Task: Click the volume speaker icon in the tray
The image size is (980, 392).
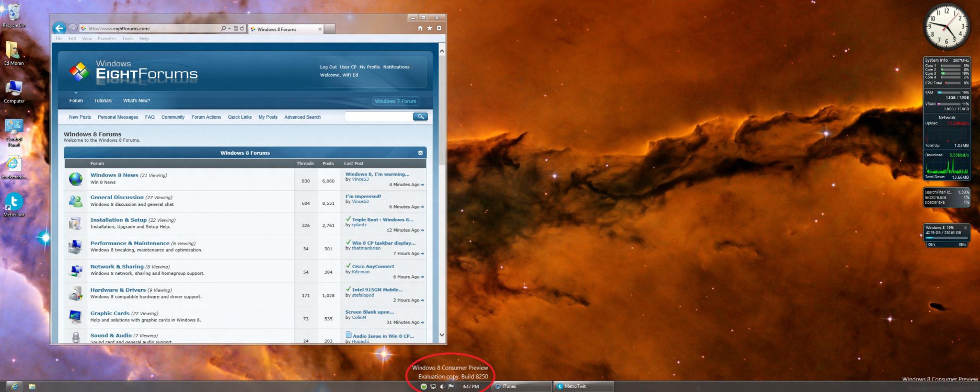Action: pos(442,387)
